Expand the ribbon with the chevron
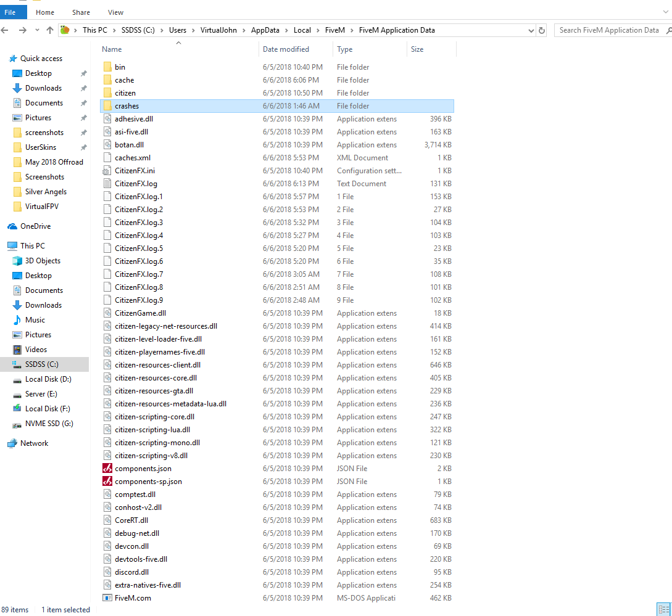Screen dimensions: 672x616 [x=666, y=12]
